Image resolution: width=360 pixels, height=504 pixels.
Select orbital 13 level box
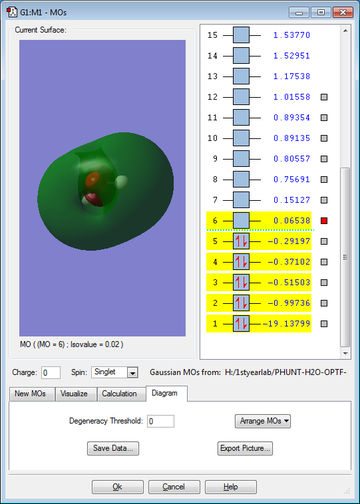point(241,76)
